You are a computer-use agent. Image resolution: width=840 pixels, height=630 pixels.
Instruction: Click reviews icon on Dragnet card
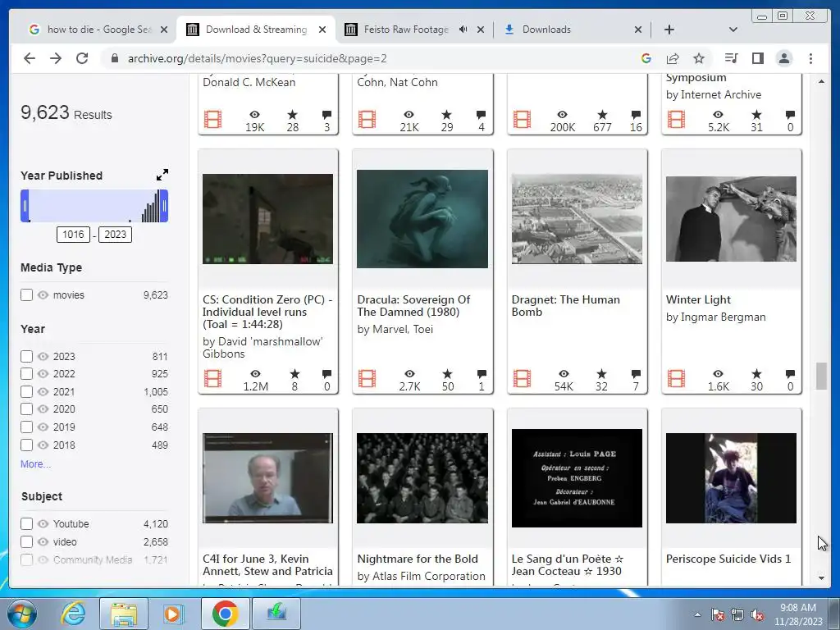point(636,373)
